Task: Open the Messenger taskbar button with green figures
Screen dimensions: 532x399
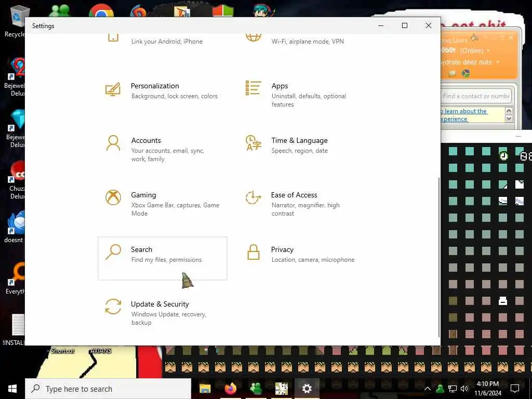Action: click(x=256, y=389)
